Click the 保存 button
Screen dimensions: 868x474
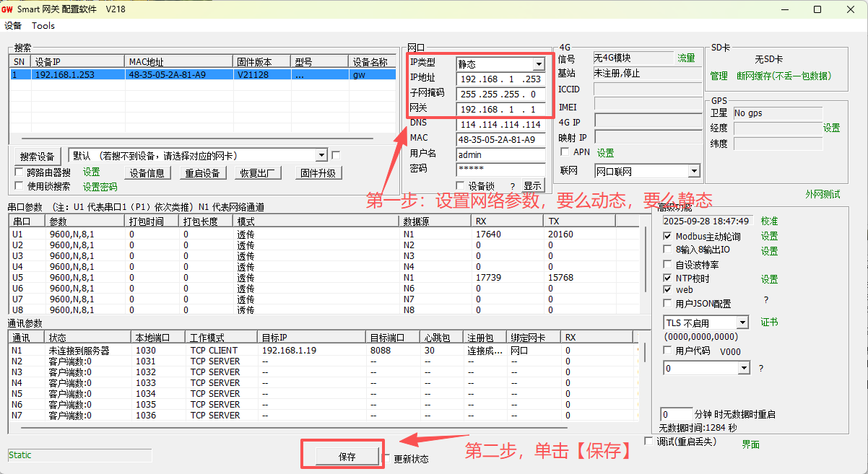tap(347, 457)
